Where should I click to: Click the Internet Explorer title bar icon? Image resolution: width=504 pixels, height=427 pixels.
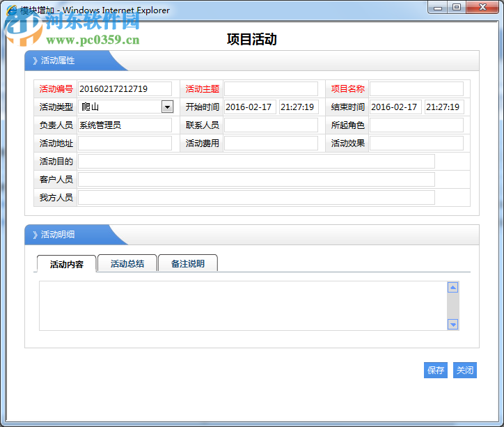(x=13, y=10)
